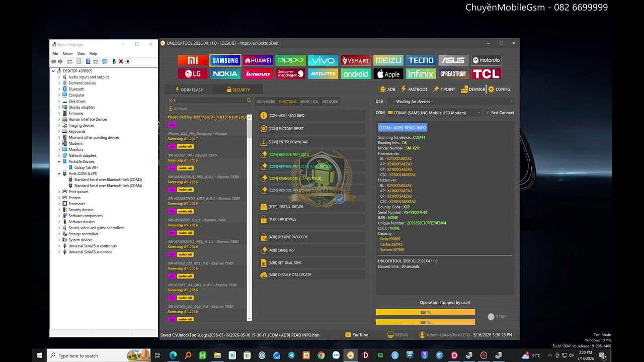Select the Spreadtrum brand logo

click(453, 74)
